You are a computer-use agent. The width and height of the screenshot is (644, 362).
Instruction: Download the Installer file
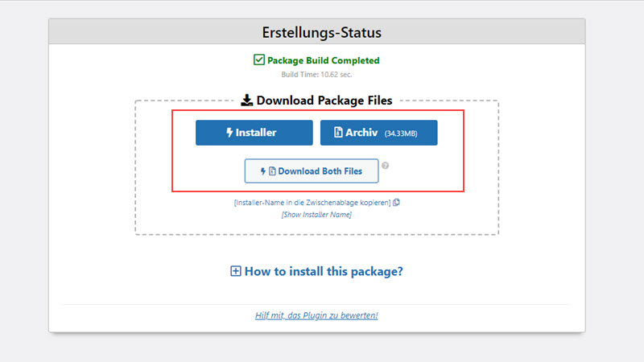[x=254, y=133]
